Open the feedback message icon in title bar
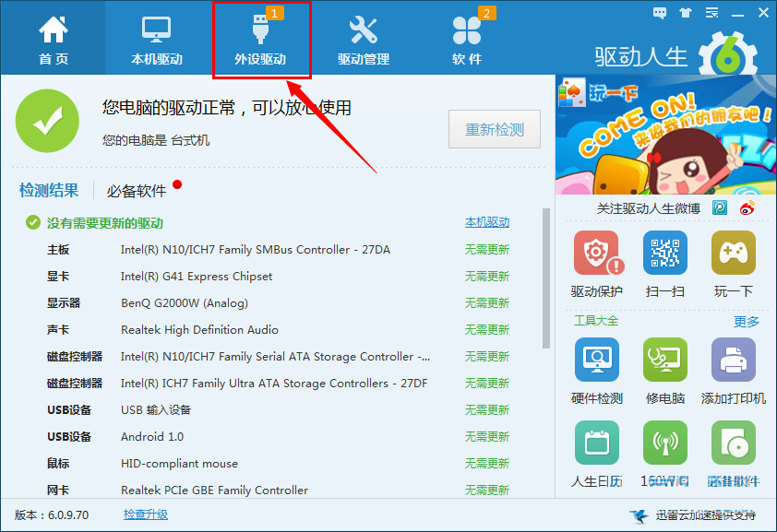Image resolution: width=777 pixels, height=532 pixels. click(660, 13)
